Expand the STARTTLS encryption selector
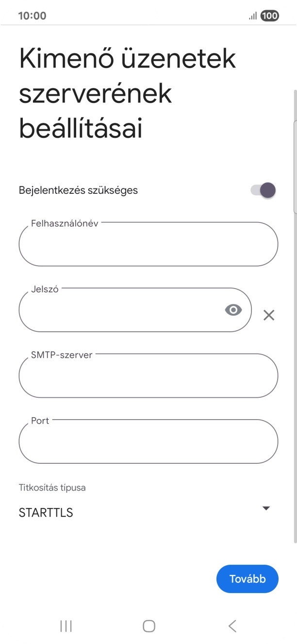The image size is (297, 644). coord(266,508)
